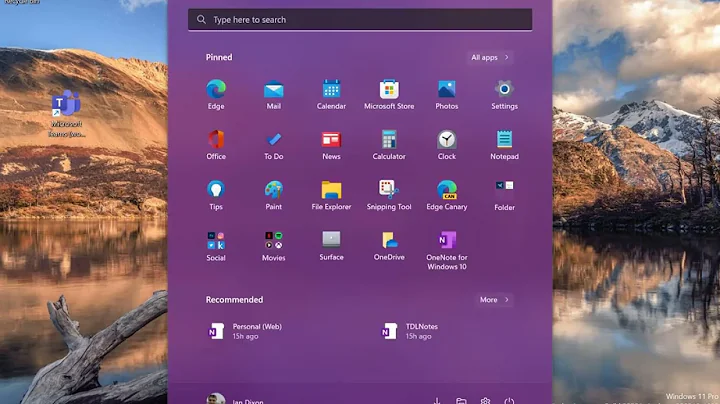Launch Notepad
This screenshot has width=720, height=404.
(504, 145)
